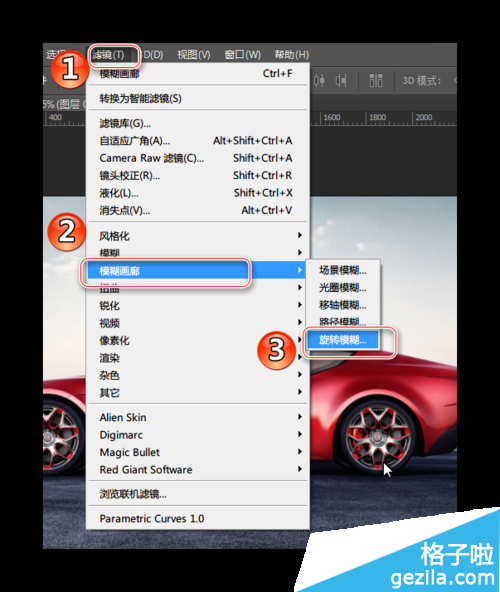Expand the 像素化 submenu
The height and width of the screenshot is (592, 500).
tap(197, 340)
